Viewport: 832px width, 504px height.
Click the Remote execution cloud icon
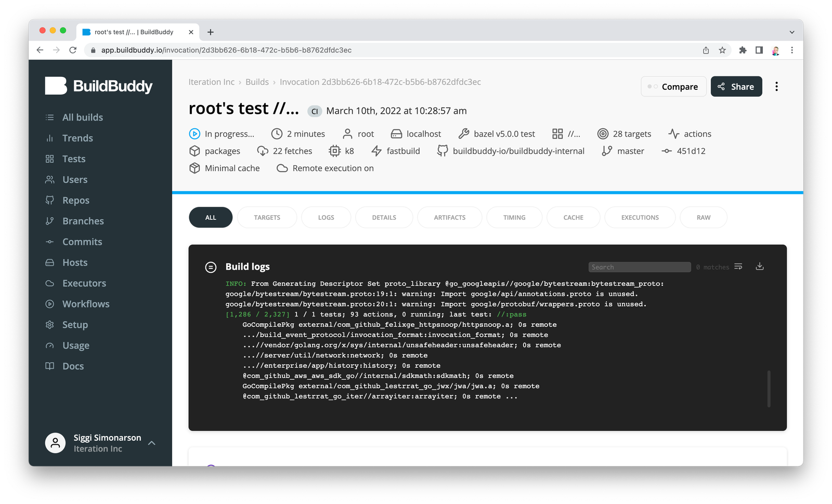(282, 168)
